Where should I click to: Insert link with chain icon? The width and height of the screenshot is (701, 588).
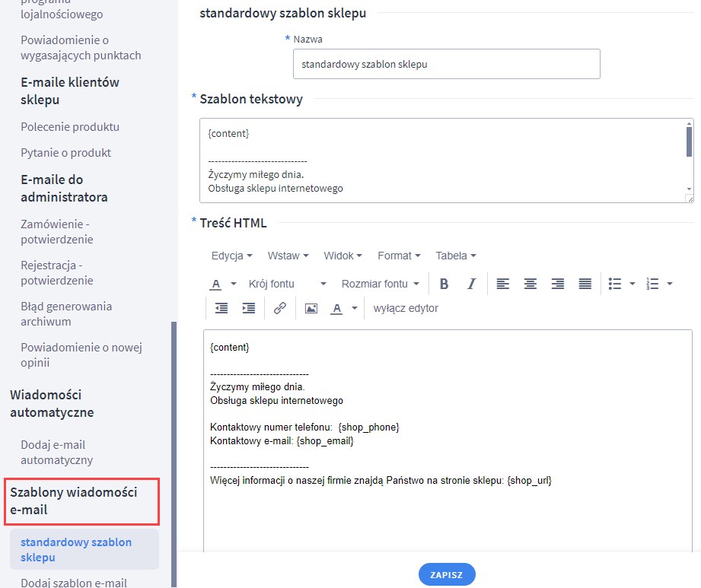tap(280, 308)
